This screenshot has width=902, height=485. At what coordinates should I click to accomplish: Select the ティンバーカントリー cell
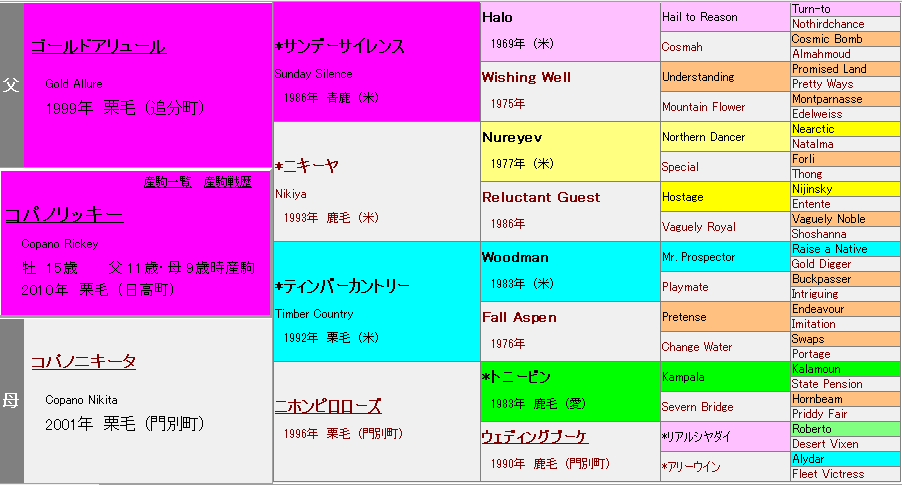pos(342,286)
